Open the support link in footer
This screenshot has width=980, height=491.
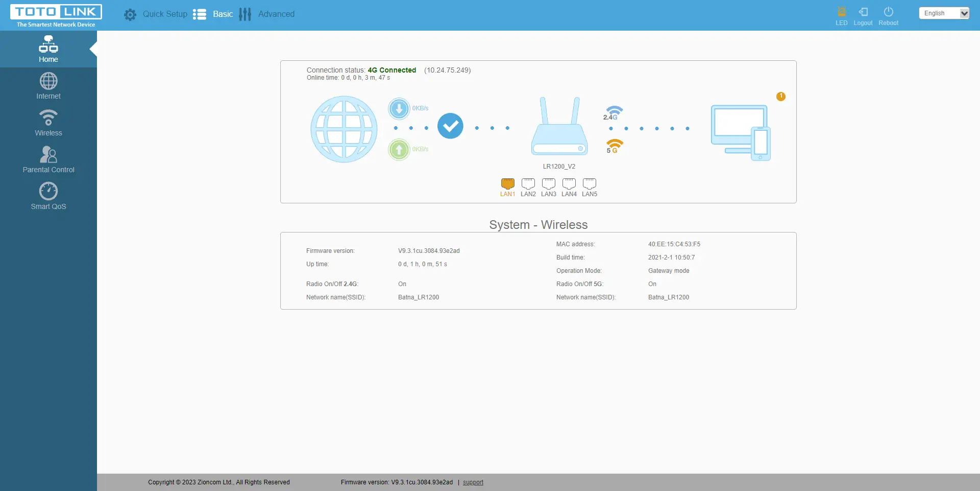(473, 482)
